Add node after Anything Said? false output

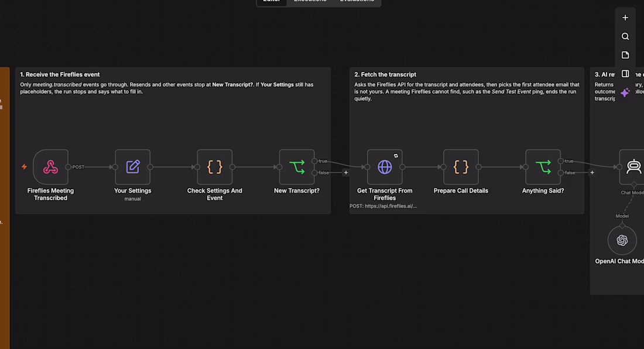(x=592, y=173)
